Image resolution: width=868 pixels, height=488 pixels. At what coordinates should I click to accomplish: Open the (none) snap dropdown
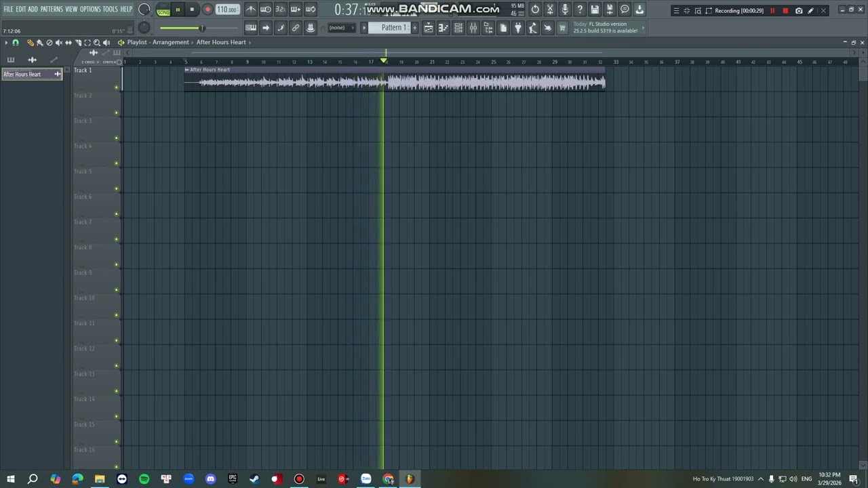[342, 28]
